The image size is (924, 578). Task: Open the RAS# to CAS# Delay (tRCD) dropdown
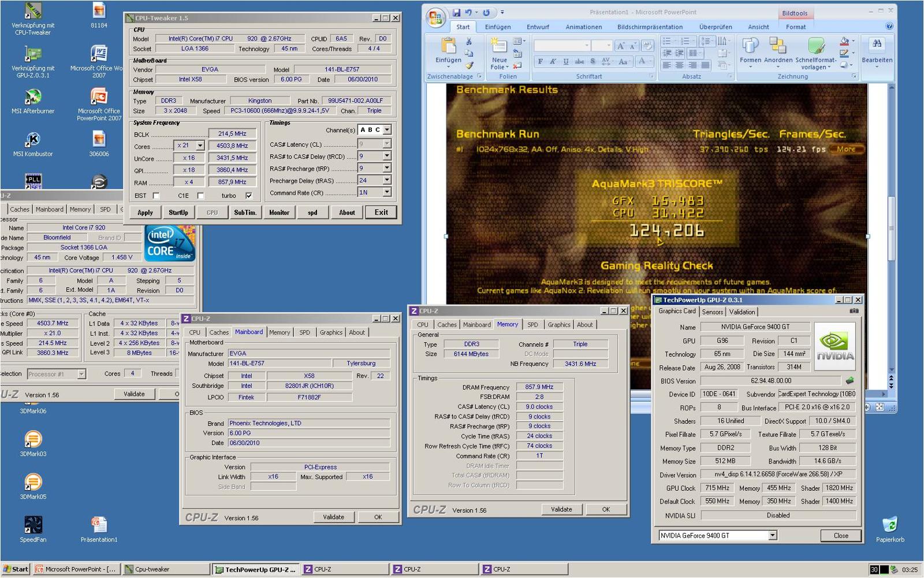(387, 156)
